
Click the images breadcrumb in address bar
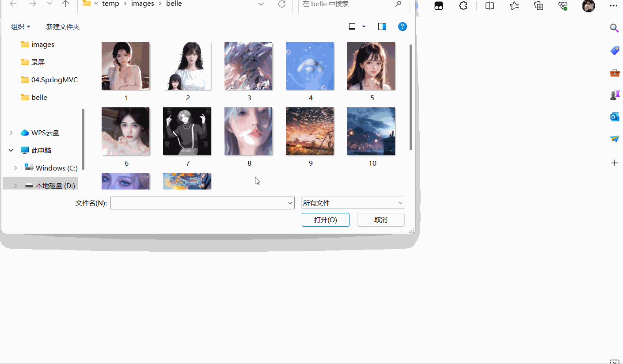(143, 4)
